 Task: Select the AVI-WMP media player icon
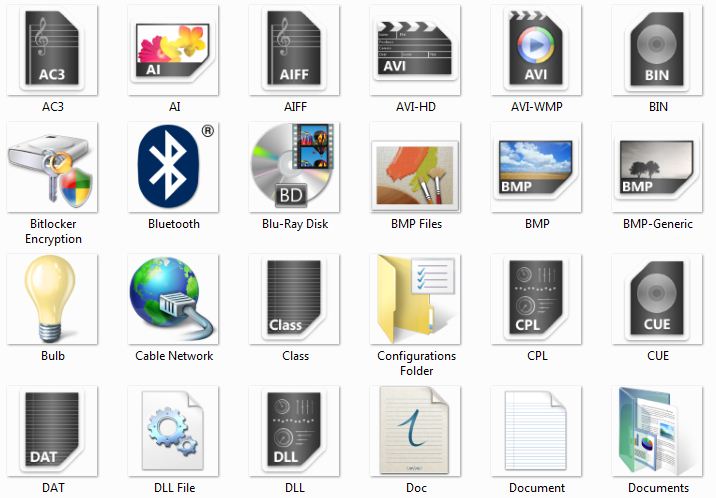[536, 50]
